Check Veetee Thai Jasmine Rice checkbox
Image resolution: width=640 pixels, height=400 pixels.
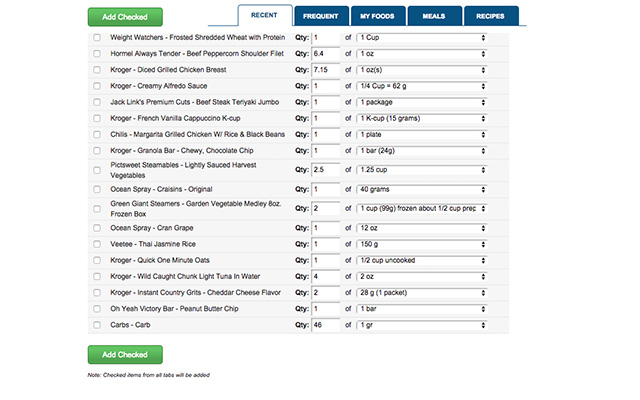click(x=97, y=244)
